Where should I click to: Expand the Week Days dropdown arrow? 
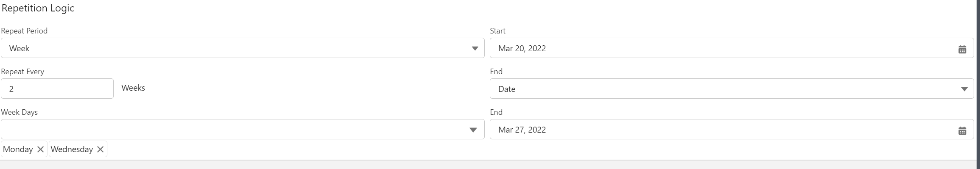tap(473, 130)
